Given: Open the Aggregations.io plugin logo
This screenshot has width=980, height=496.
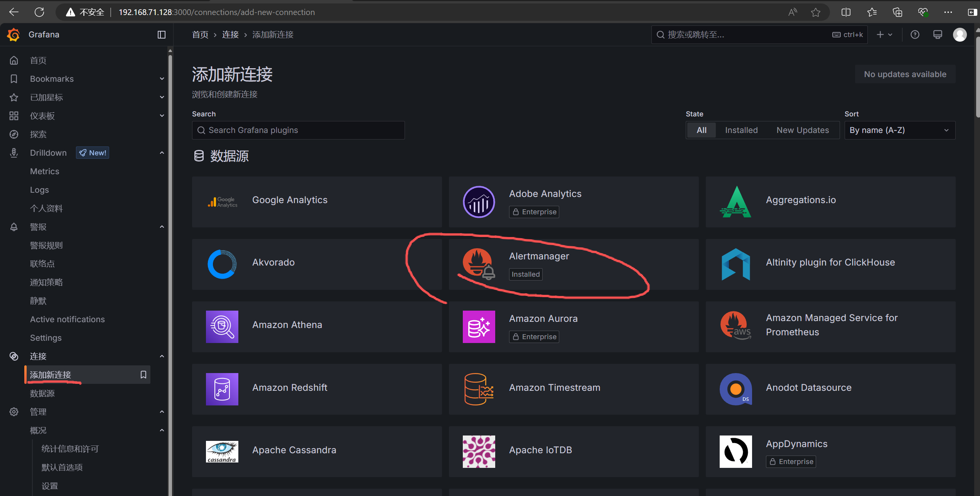Looking at the screenshot, I should click(735, 202).
